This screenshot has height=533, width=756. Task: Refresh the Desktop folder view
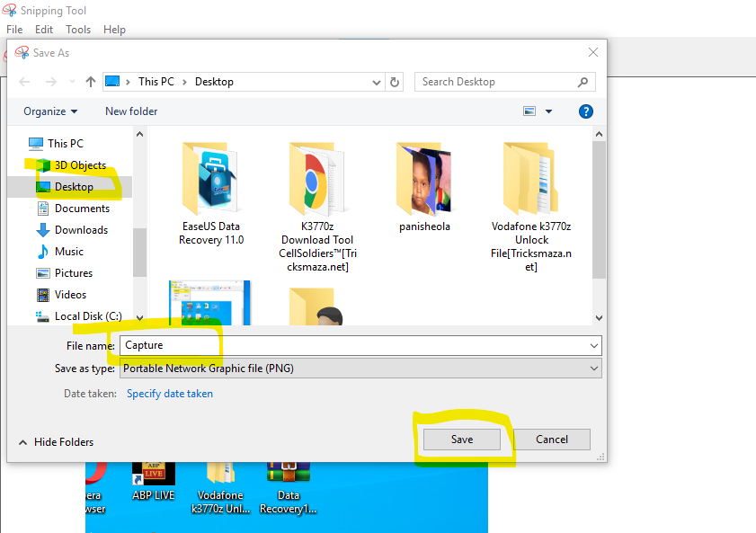click(394, 82)
